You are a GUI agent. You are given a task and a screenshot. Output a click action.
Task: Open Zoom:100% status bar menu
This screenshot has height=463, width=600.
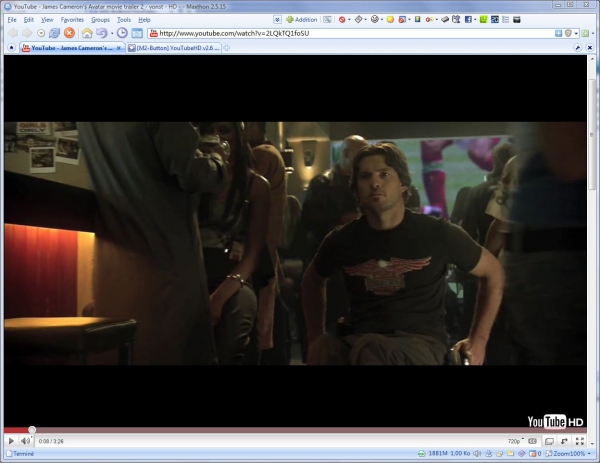click(568, 454)
